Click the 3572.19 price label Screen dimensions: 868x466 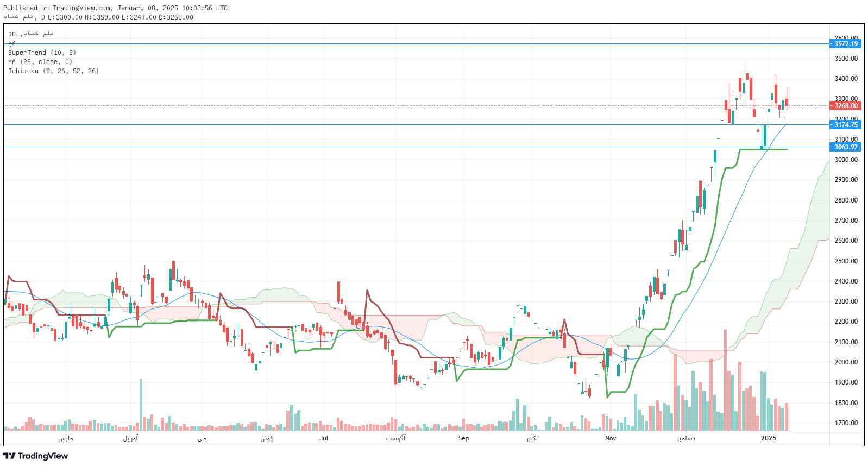click(x=846, y=44)
